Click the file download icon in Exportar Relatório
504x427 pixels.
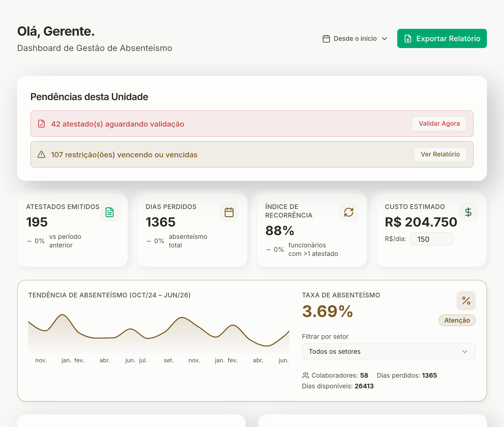pos(408,39)
